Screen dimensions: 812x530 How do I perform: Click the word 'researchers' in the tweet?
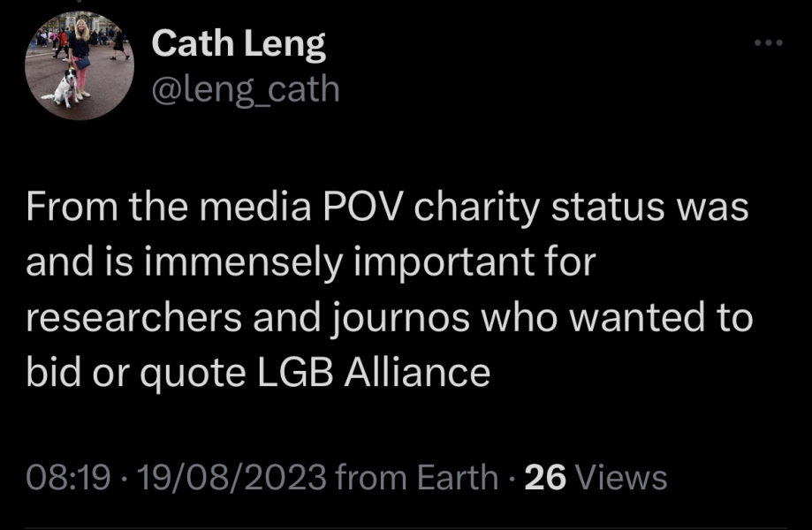pyautogui.click(x=134, y=318)
